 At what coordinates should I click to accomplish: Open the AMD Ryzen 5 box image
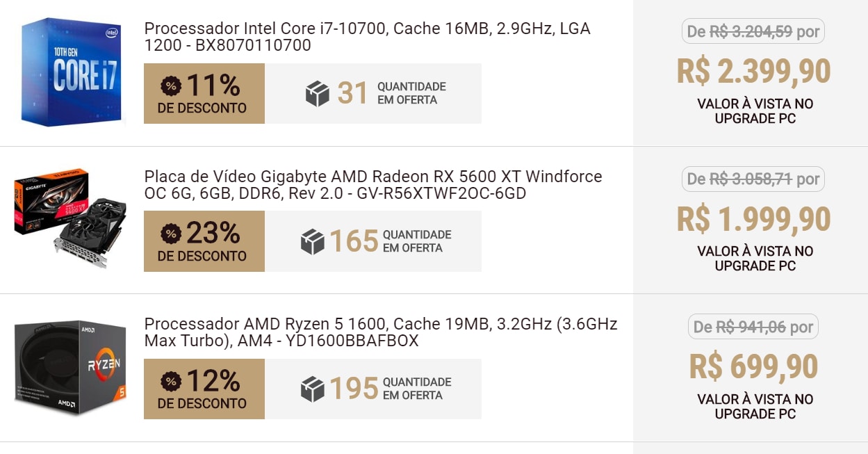pos(70,368)
